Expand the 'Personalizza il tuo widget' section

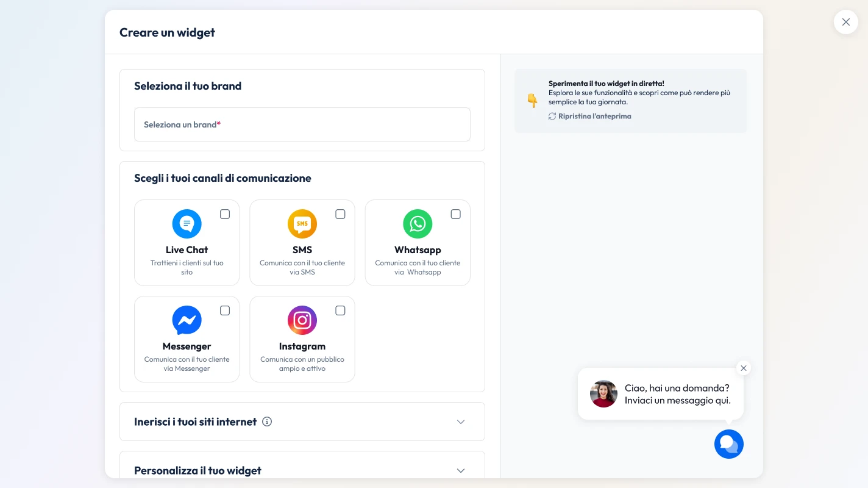click(x=461, y=470)
